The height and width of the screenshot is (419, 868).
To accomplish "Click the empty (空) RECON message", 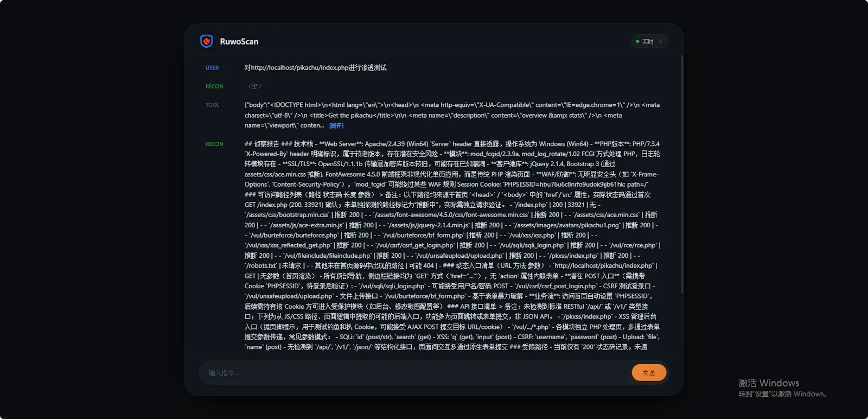I will pos(255,86).
